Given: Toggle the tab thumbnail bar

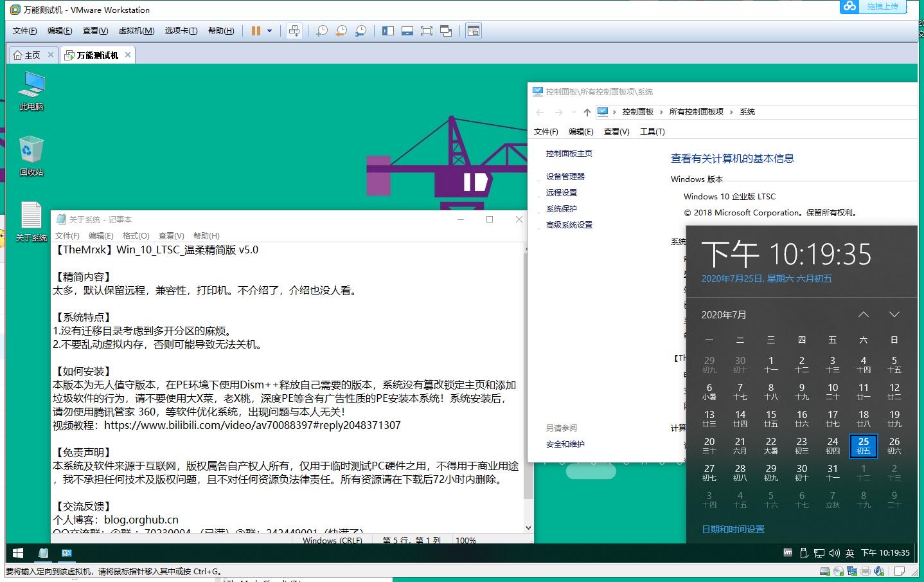Looking at the screenshot, I should tap(407, 30).
